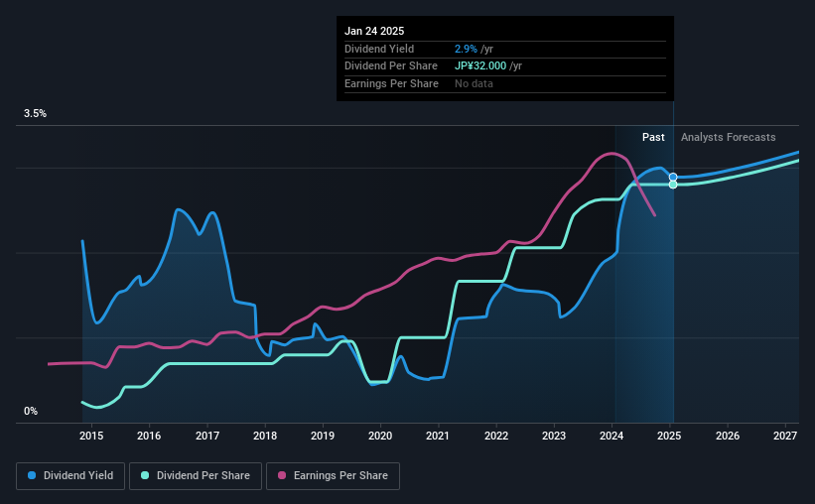Select the Past label on chart
Image resolution: width=815 pixels, height=504 pixels.
click(x=653, y=137)
